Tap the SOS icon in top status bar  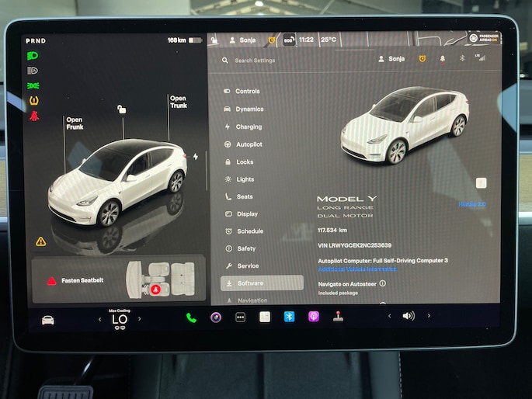[x=288, y=40]
